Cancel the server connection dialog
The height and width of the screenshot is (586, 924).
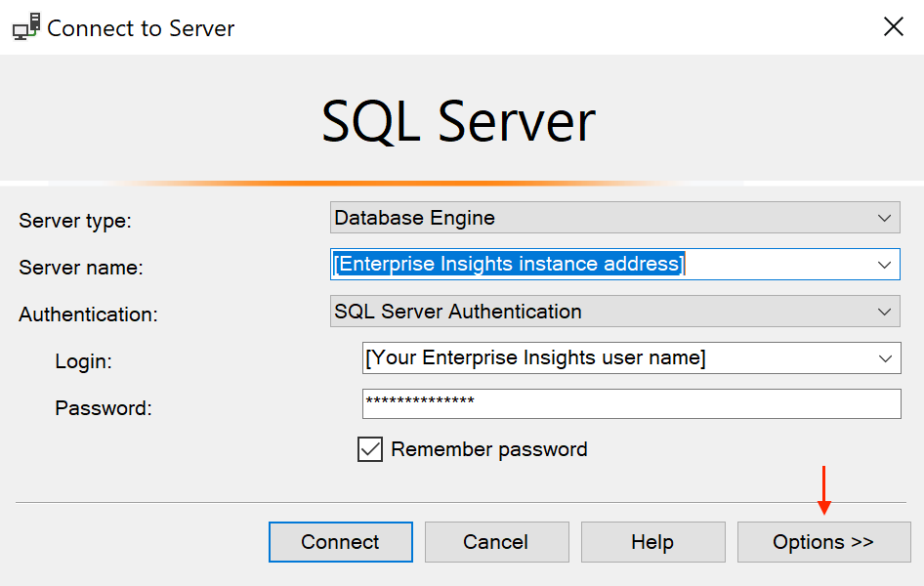[x=496, y=542]
